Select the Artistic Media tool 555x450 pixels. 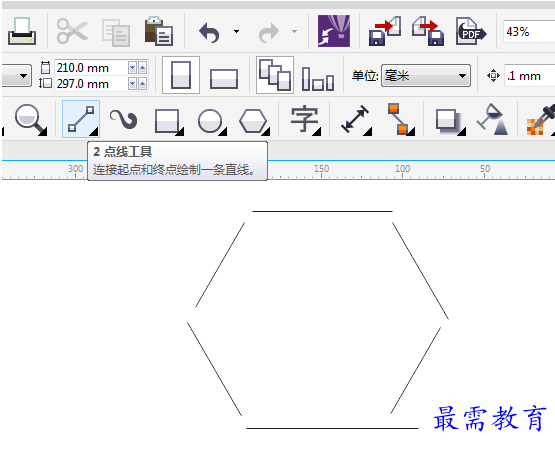pos(124,119)
